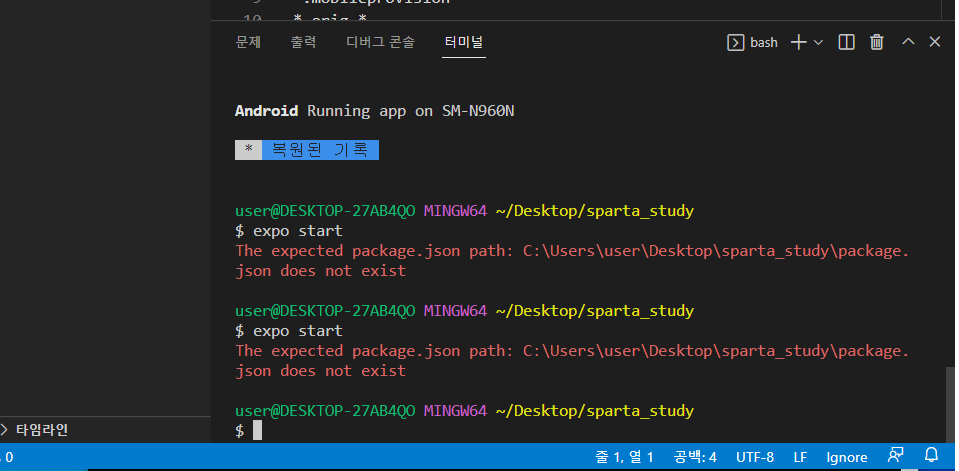The height and width of the screenshot is (471, 959).
Task: Change LF end-of-line sequence
Action: coord(800,457)
